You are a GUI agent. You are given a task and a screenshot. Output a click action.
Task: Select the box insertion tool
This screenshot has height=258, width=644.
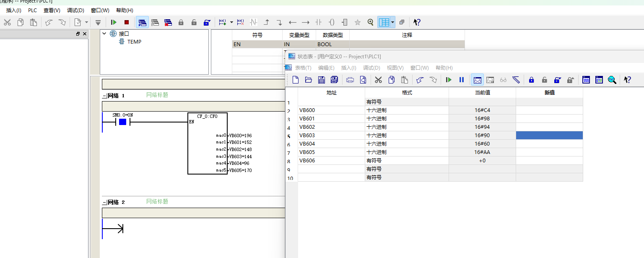pos(345,22)
